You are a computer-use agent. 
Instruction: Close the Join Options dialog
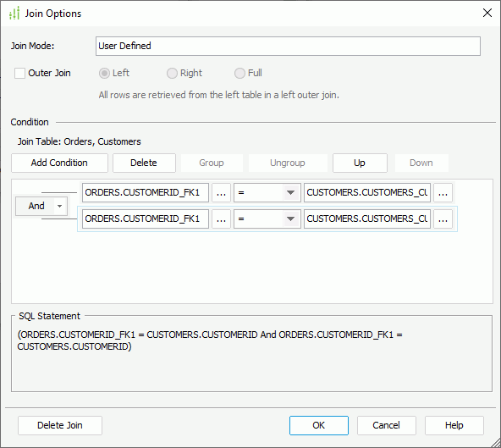(x=487, y=13)
